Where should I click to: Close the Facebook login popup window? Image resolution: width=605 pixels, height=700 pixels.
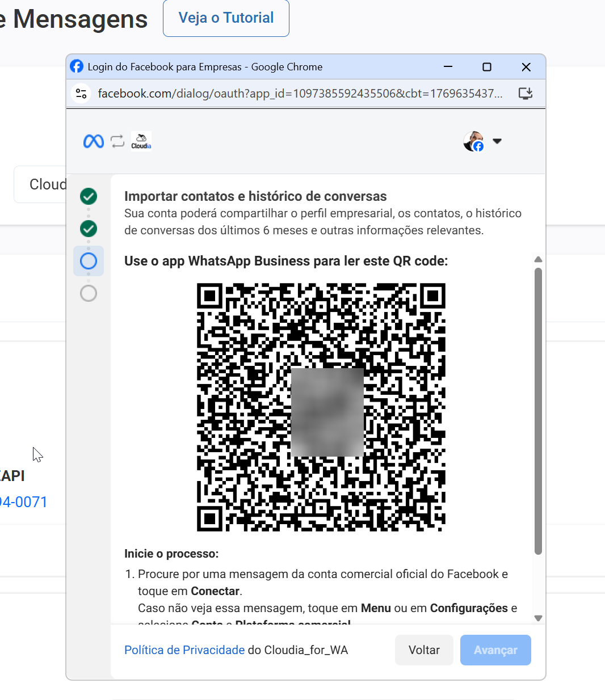point(526,67)
